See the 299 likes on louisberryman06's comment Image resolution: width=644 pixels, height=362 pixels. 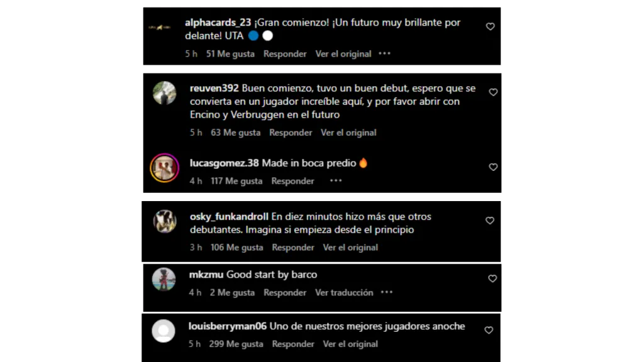[x=236, y=344]
